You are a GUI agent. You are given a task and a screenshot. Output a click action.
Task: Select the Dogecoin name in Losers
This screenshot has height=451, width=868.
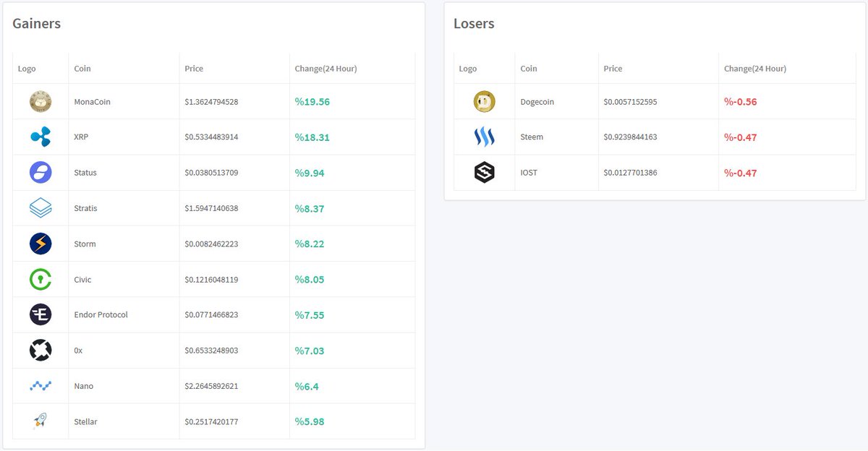click(537, 101)
